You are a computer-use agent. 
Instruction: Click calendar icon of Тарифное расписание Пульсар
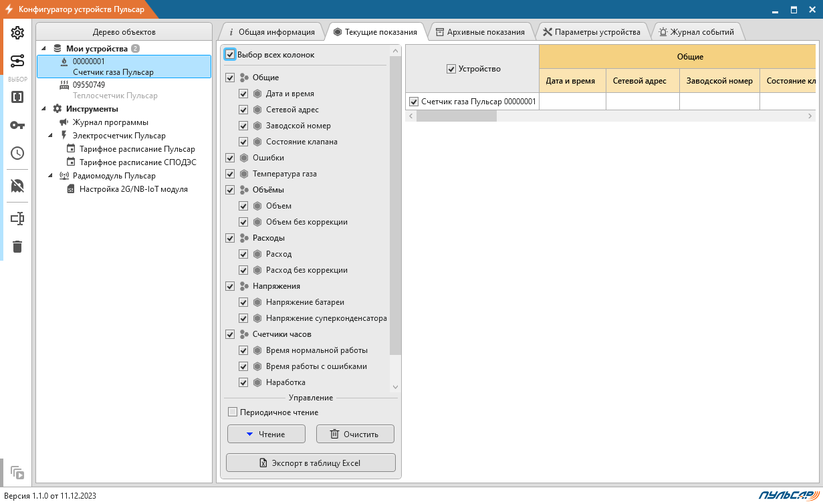tap(71, 149)
